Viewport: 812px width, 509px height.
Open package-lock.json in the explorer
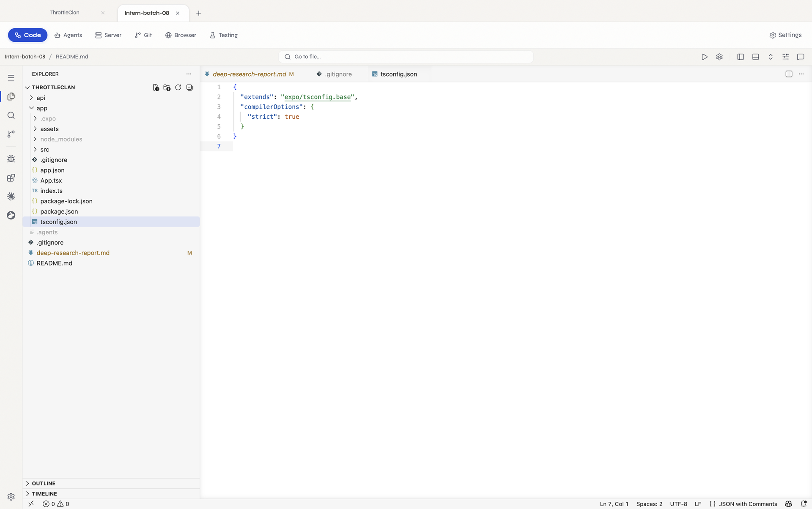(111, 201)
